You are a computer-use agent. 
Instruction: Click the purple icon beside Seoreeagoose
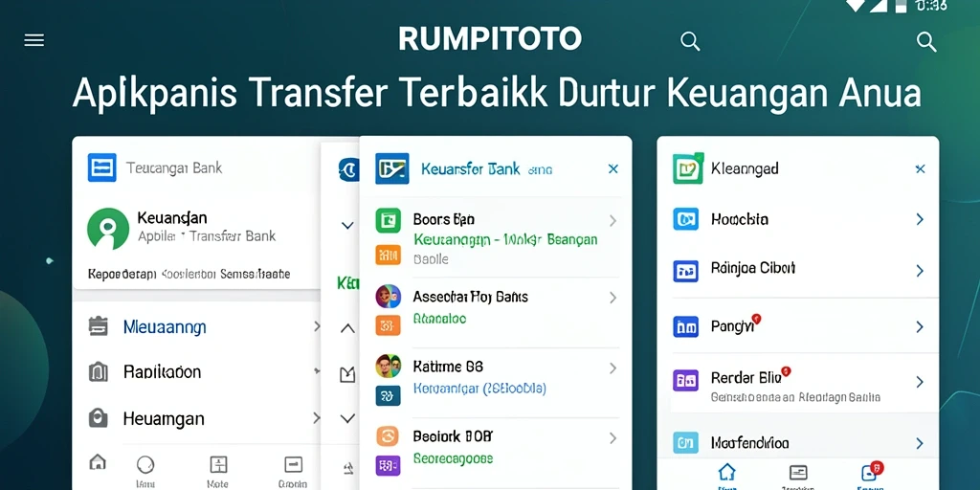(x=388, y=466)
